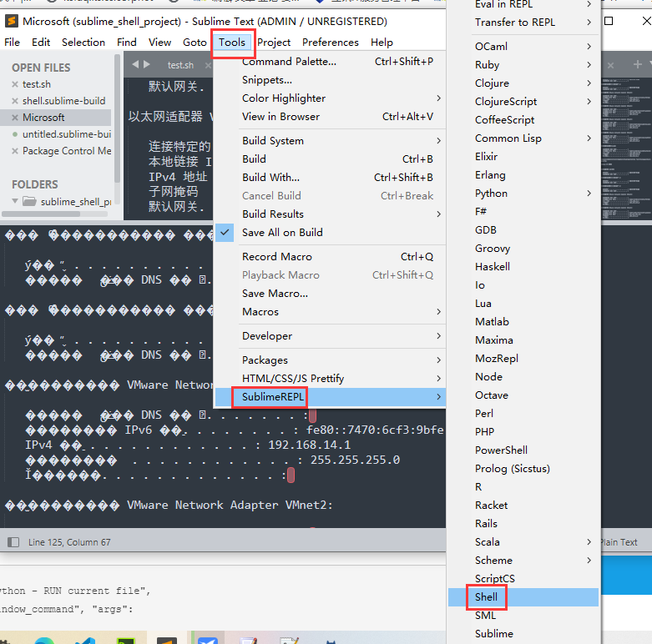Screen dimensions: 652x644
Task: Expand the Python REPL submenu
Action: pos(523,194)
